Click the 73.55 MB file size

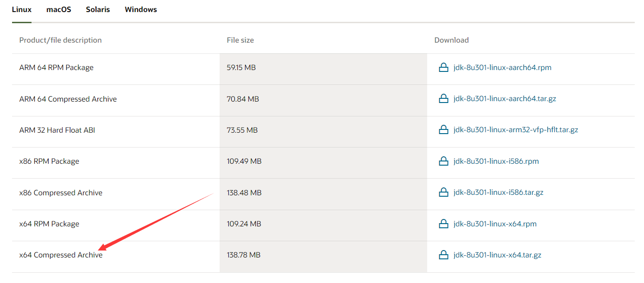click(242, 130)
